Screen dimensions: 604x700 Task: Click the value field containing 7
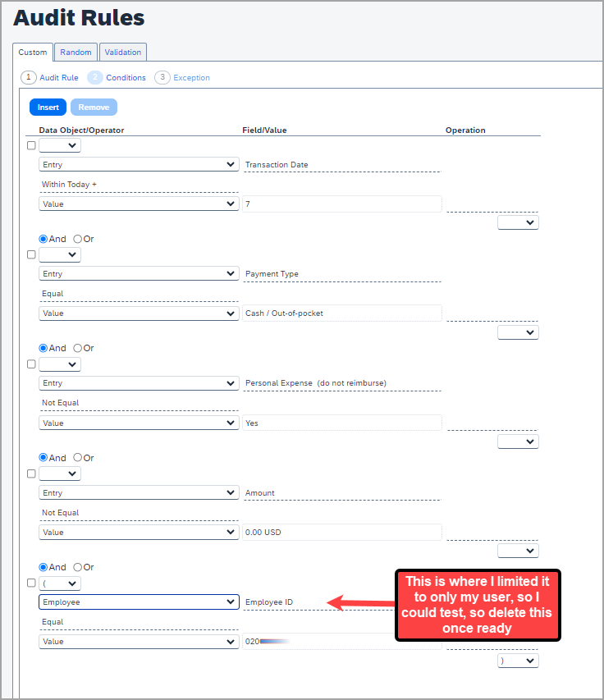(342, 204)
